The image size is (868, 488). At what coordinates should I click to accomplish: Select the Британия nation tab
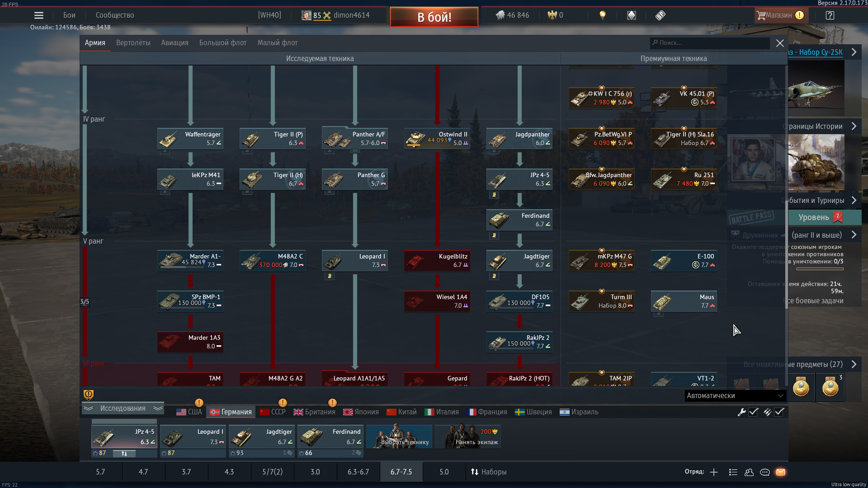[314, 412]
